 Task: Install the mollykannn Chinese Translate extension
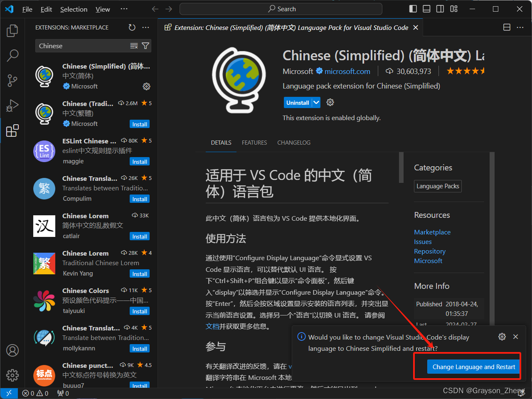click(x=140, y=349)
